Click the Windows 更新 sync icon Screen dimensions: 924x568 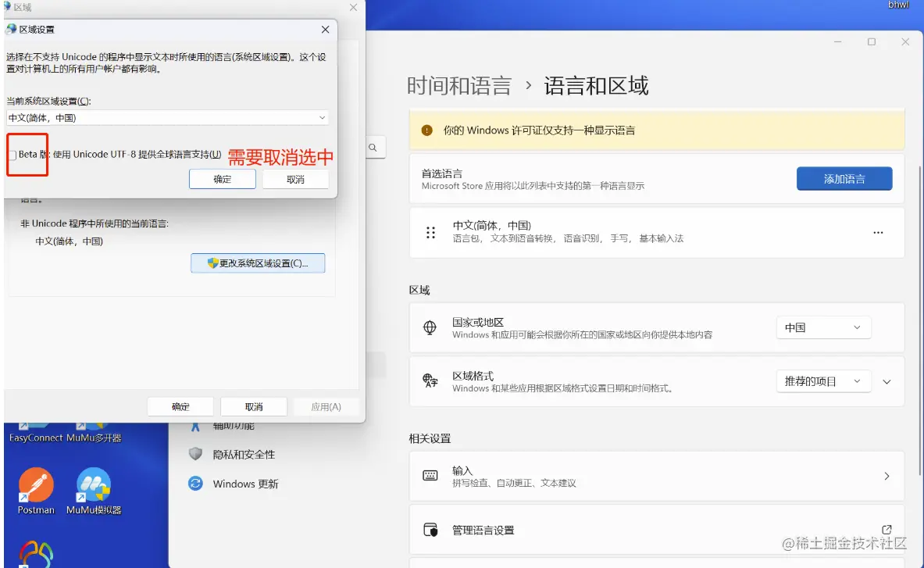[195, 484]
